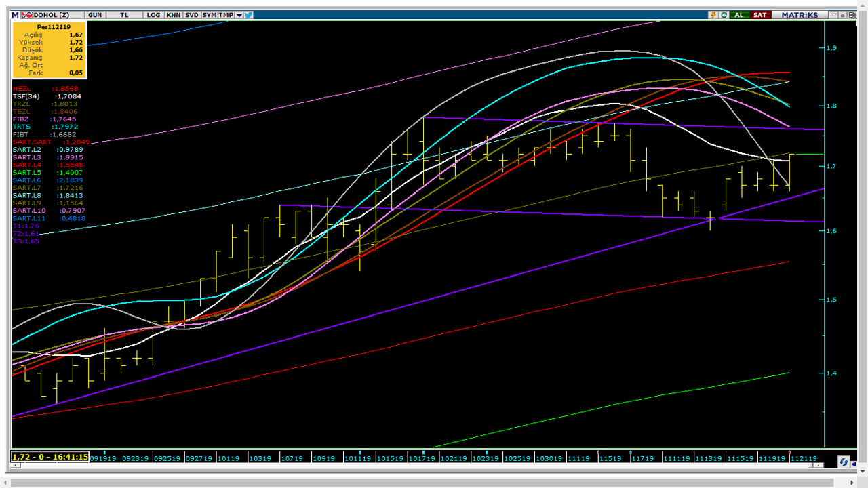868x488 pixels.
Task: Click the TL currency button
Action: coord(124,15)
